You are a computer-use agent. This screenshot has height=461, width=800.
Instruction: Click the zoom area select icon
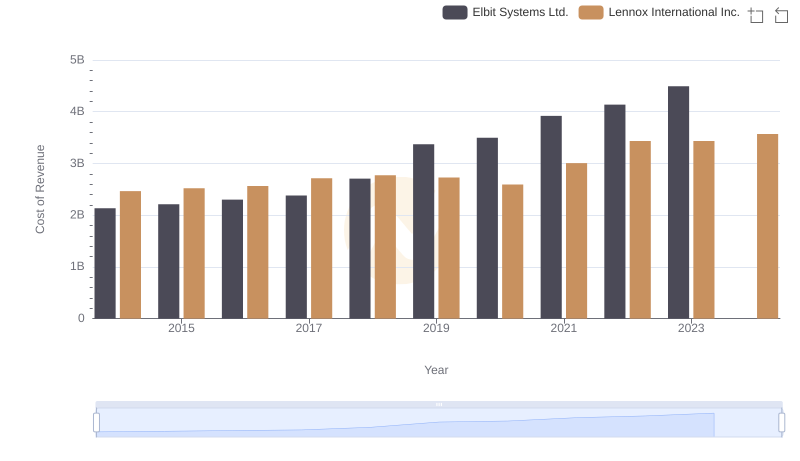tap(756, 15)
